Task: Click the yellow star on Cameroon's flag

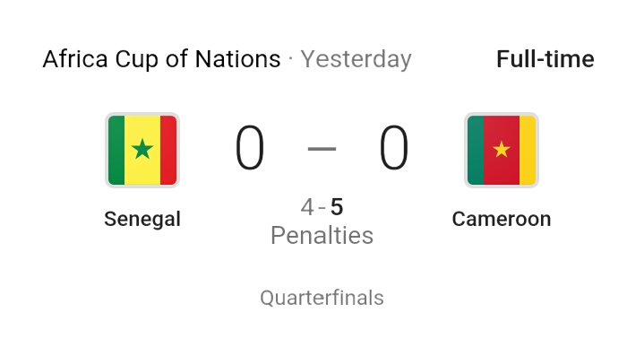Action: tap(502, 149)
